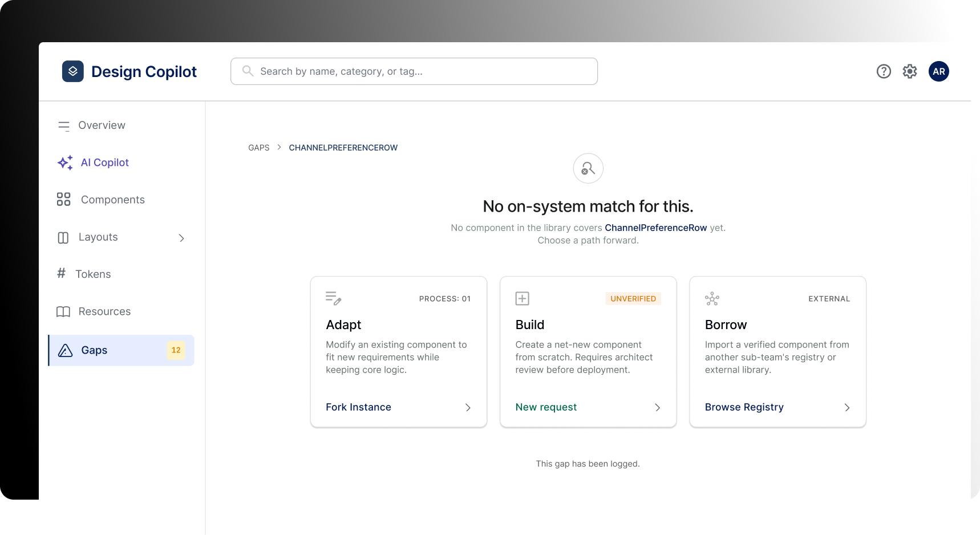Click the Adapt card title

(343, 325)
